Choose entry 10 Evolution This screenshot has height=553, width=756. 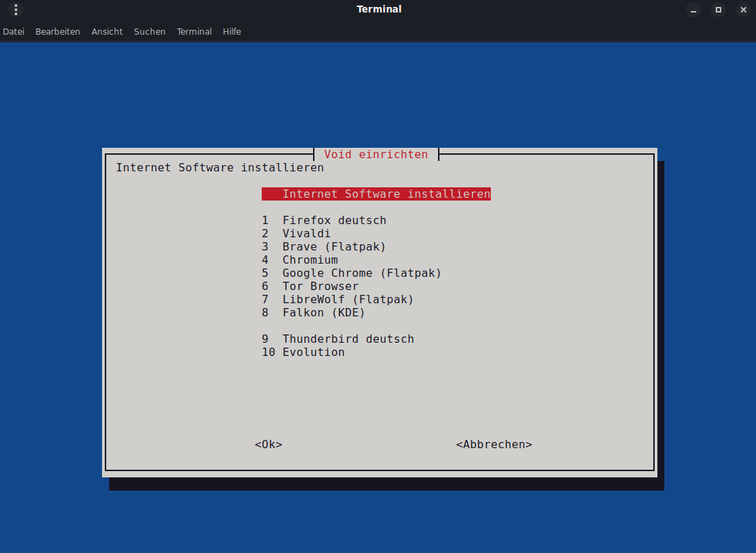(303, 352)
